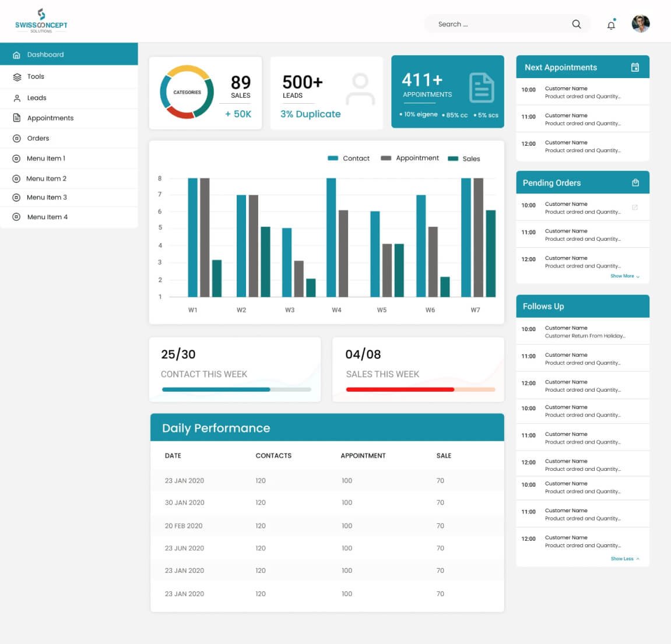Screen dimensions: 671x644
Task: Click into the Search input field
Action: coord(496,24)
